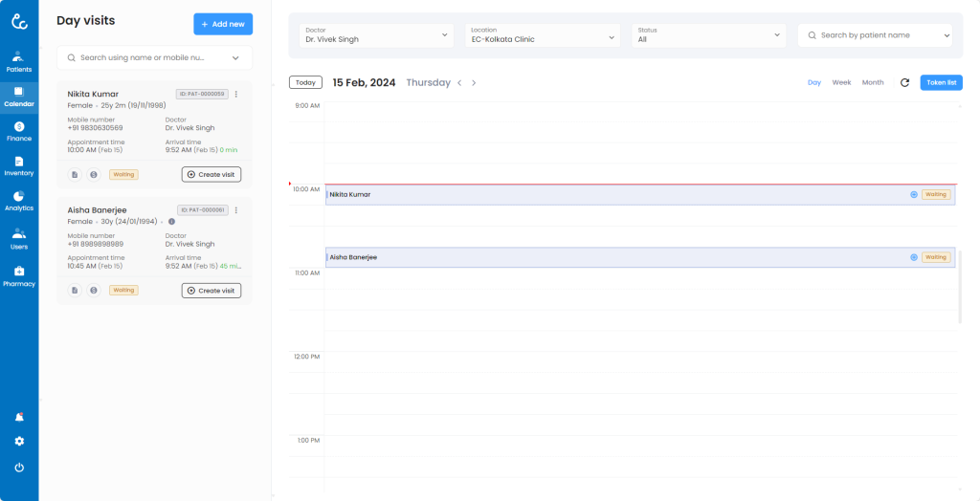980x501 pixels.
Task: Open the Location dropdown
Action: point(542,35)
